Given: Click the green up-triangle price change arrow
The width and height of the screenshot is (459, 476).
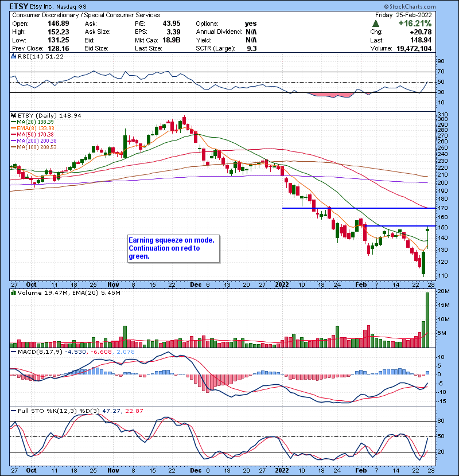Looking at the screenshot, I should (376, 24).
